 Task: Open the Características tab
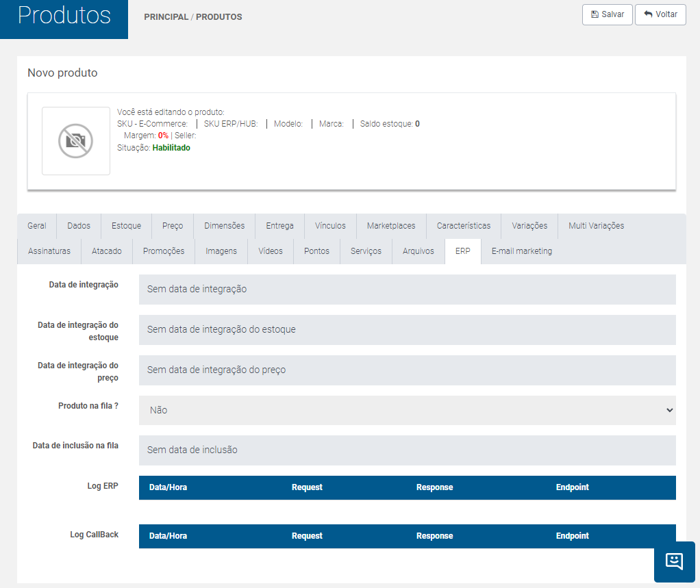pyautogui.click(x=464, y=226)
